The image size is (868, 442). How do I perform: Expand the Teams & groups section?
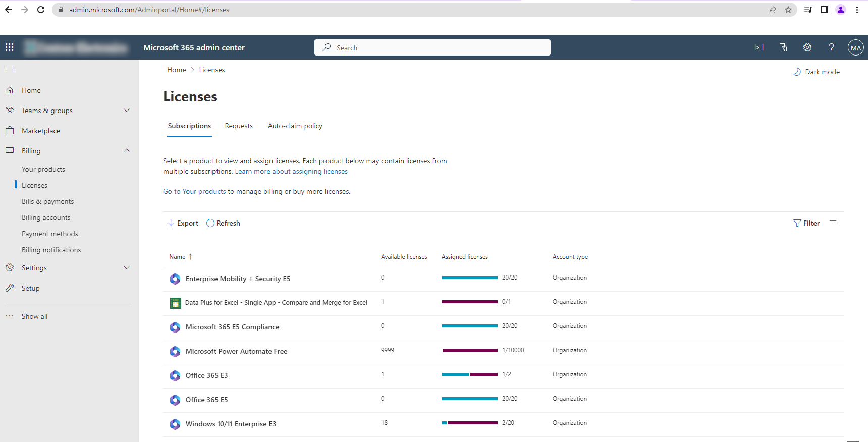[127, 111]
